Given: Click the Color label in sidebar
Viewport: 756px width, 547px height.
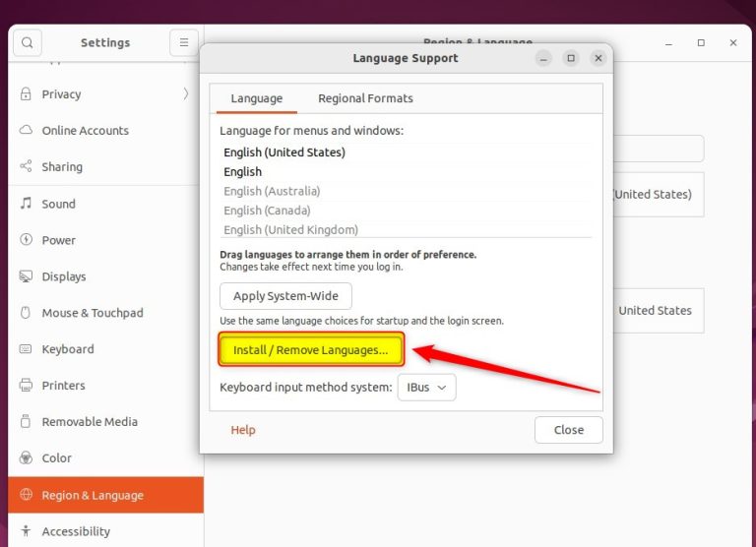Looking at the screenshot, I should point(56,457).
